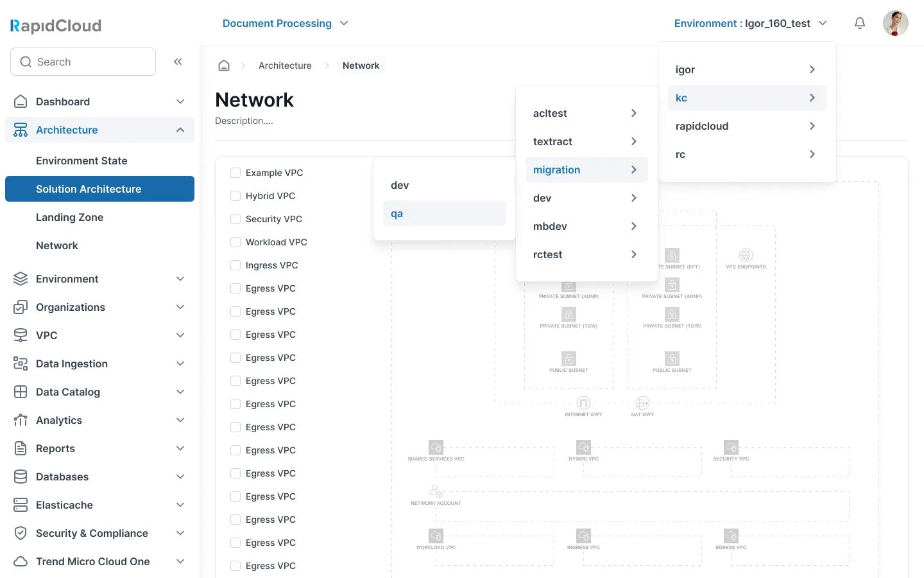
Task: Click the Environment layers icon
Action: click(x=21, y=279)
